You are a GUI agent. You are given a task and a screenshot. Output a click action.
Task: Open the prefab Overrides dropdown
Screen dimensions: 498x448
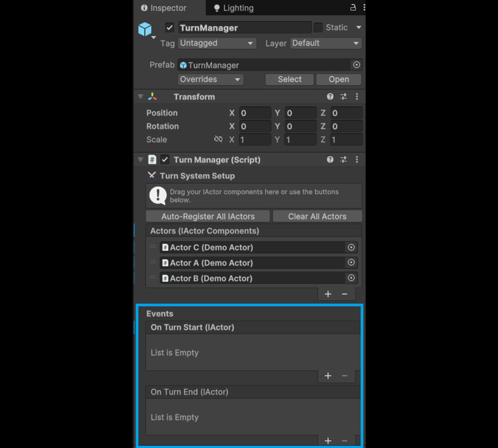(211, 80)
